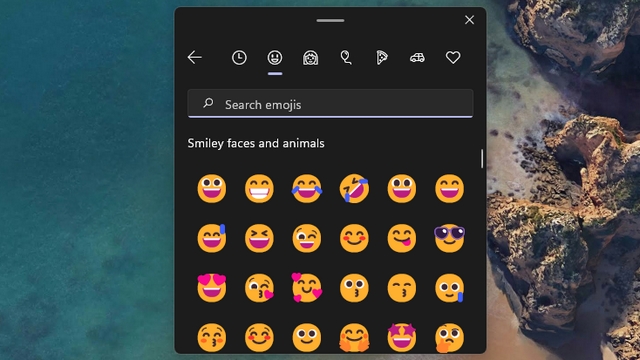Insert the heart eyes emoji
The image size is (640, 360).
(x=211, y=288)
